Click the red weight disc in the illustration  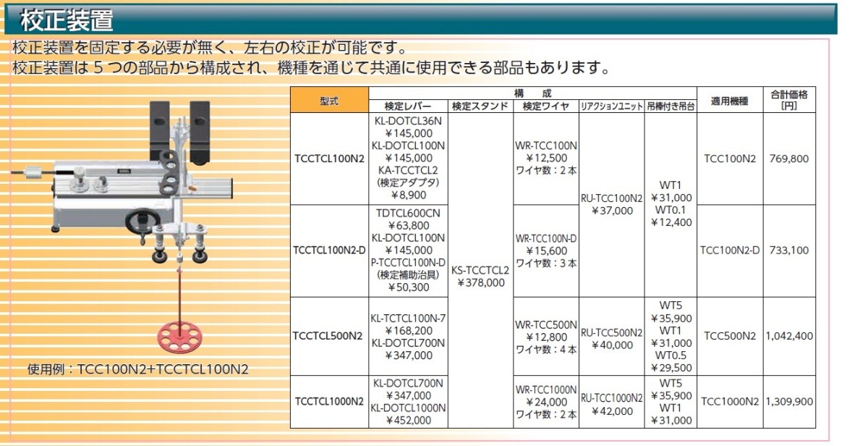pos(179,336)
